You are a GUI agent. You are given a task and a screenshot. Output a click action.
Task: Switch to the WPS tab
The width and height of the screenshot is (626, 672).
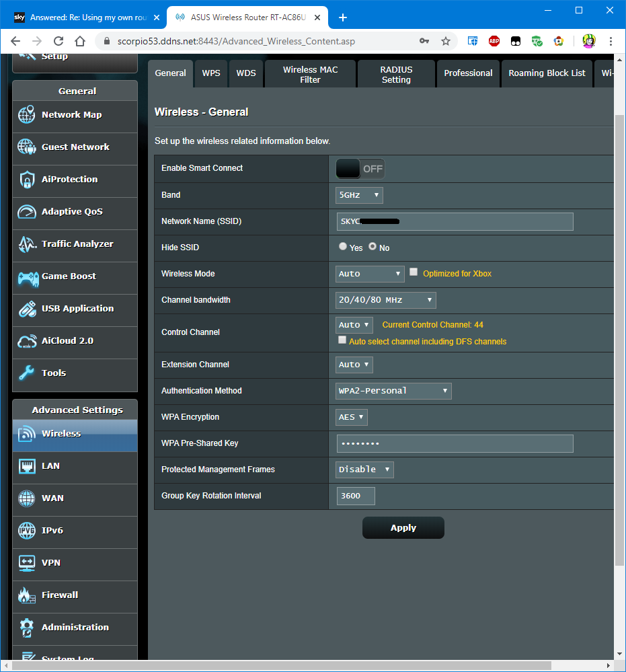[x=211, y=73]
